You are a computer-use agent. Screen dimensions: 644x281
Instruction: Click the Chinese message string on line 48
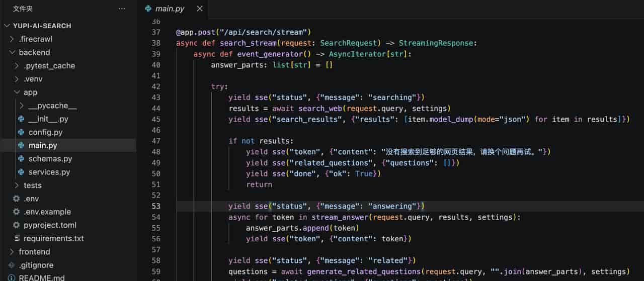click(463, 152)
